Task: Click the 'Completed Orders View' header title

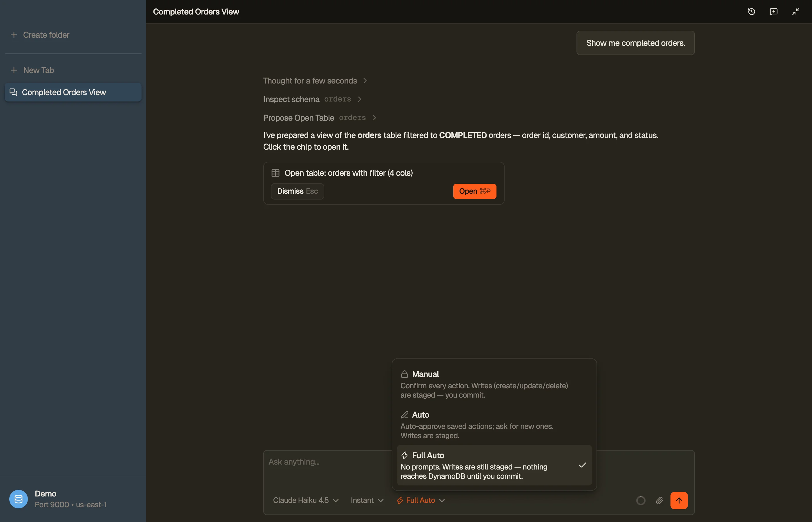Action: pyautogui.click(x=196, y=12)
